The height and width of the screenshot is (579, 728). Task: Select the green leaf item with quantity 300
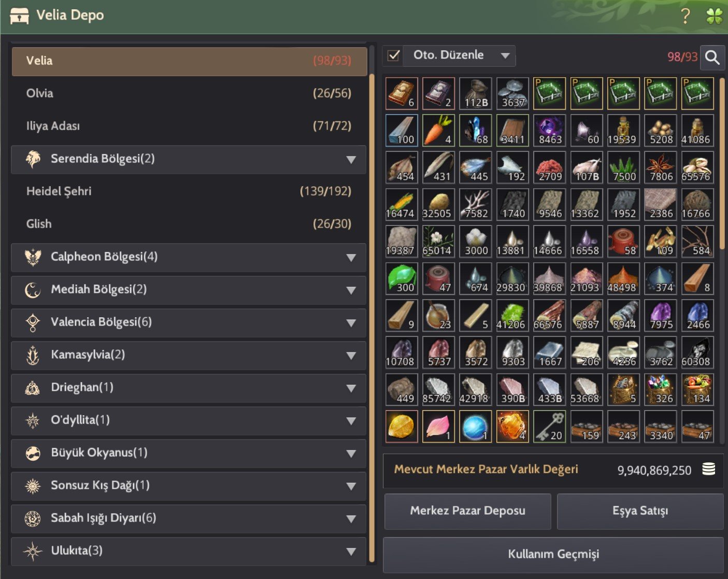402,279
